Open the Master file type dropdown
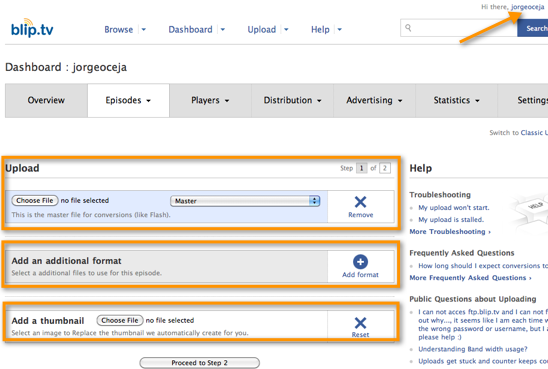The image size is (548, 369). (x=245, y=201)
